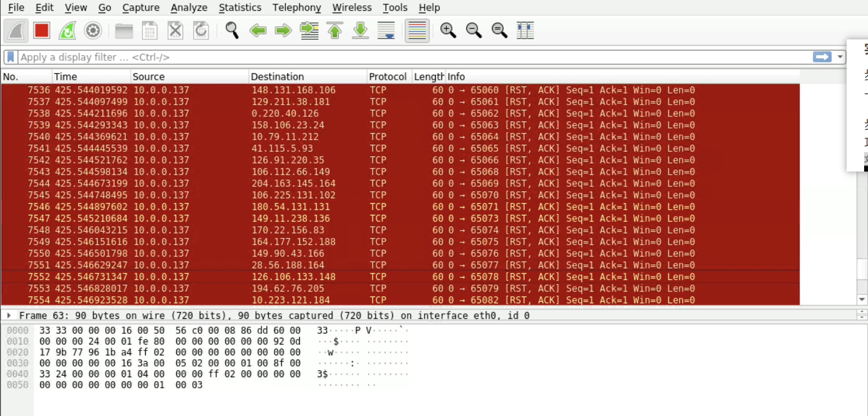Open the display filter history dropdown

pyautogui.click(x=840, y=57)
